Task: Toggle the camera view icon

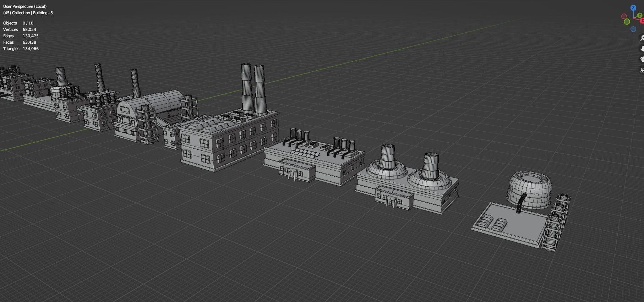Action: pos(642,59)
